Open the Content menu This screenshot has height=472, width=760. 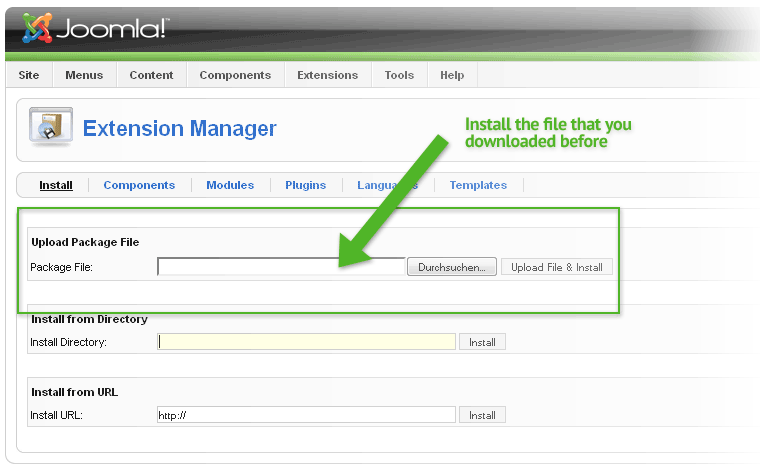pos(151,75)
